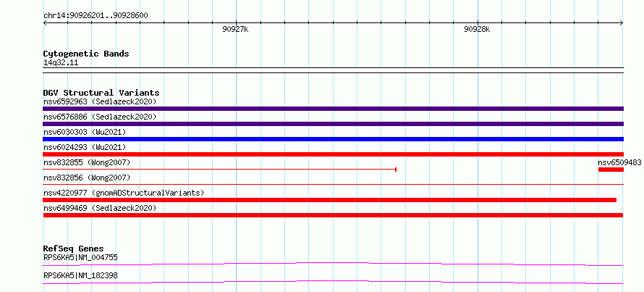Open variant label nsv4220977 (gnomADStructuralVariants)
This screenshot has width=644, height=292.
(124, 193)
